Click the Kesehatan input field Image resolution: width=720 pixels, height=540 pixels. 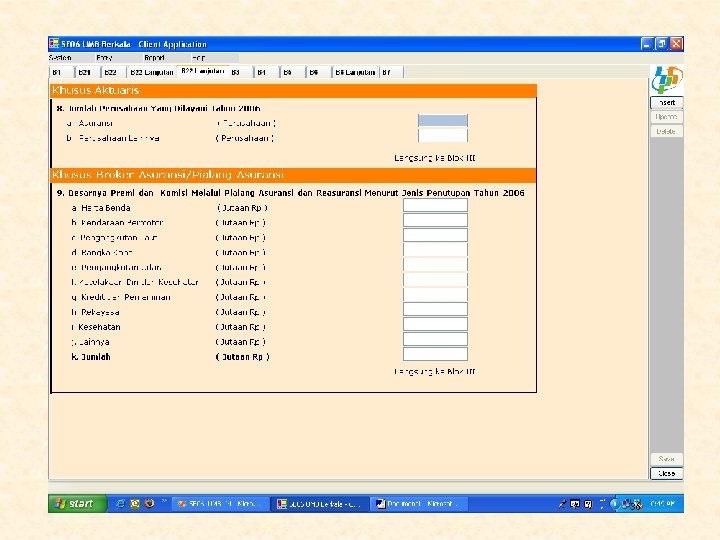point(435,324)
